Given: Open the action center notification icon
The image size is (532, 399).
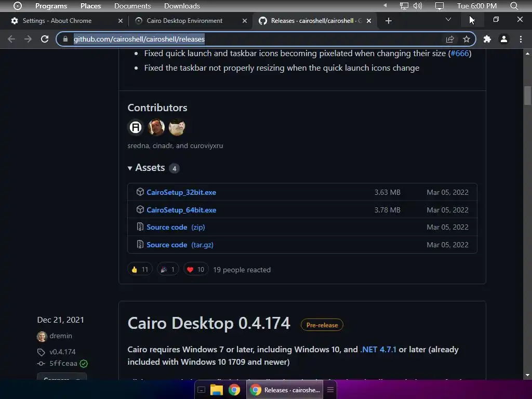Looking at the screenshot, I should point(440,6).
